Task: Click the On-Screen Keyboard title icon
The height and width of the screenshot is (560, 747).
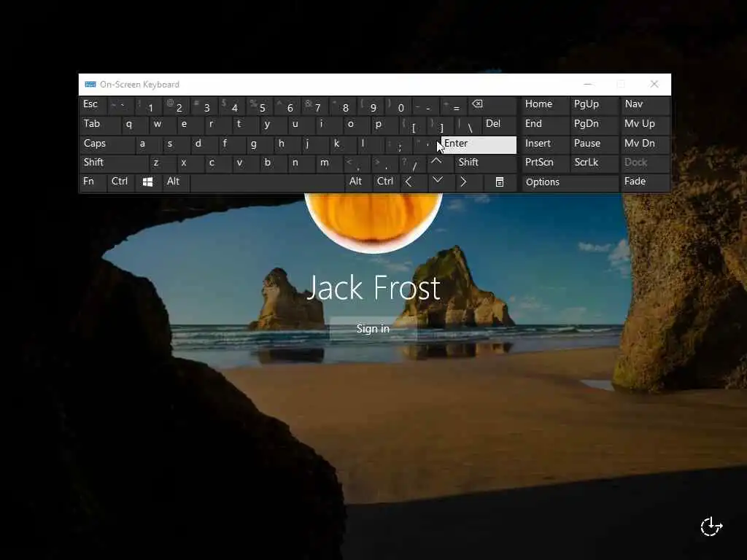Action: click(90, 85)
